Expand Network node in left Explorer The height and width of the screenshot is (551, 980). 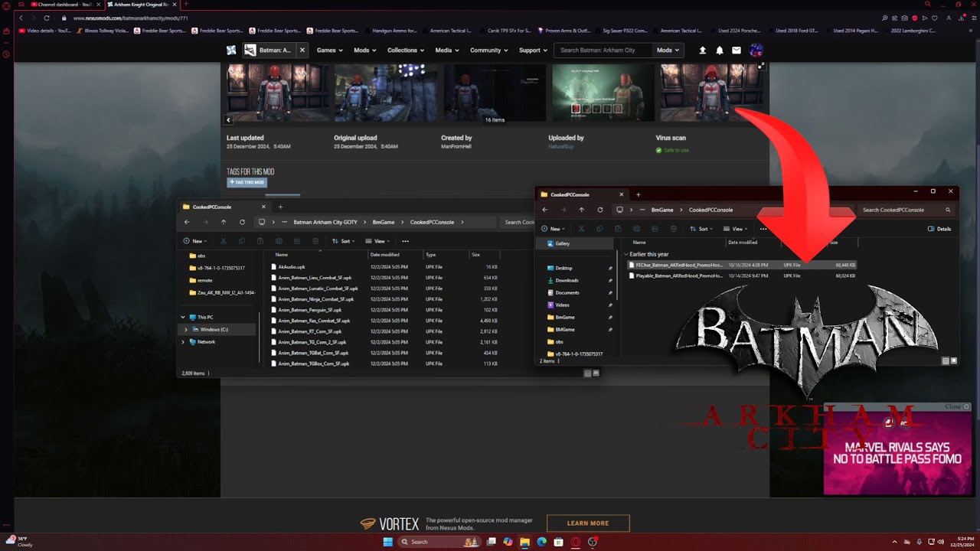tap(183, 341)
